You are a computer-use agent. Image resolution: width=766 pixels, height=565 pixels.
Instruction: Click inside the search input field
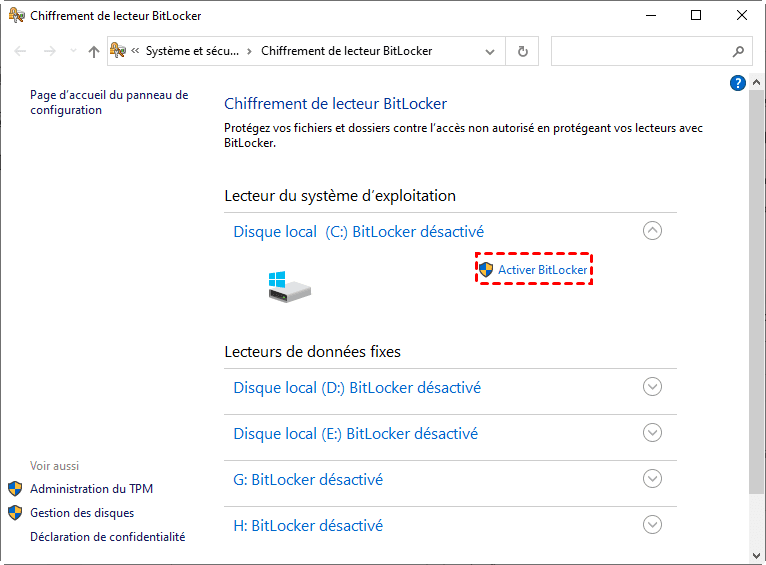click(x=640, y=51)
